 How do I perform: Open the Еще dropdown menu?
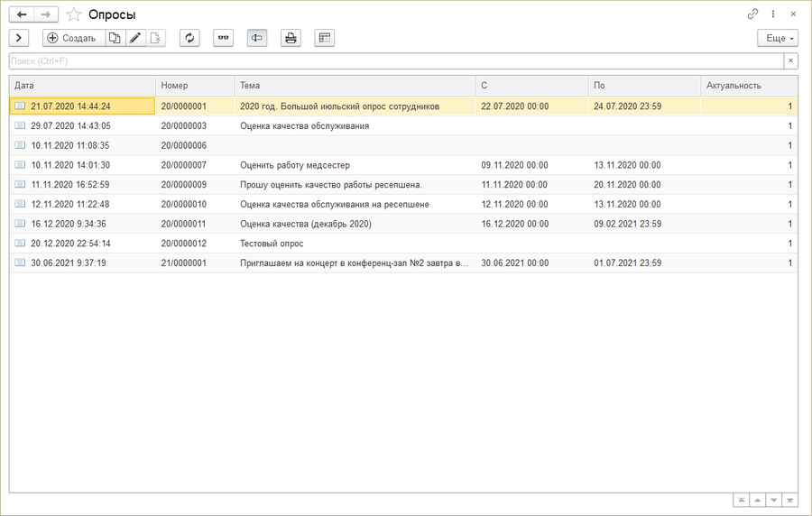click(x=778, y=38)
